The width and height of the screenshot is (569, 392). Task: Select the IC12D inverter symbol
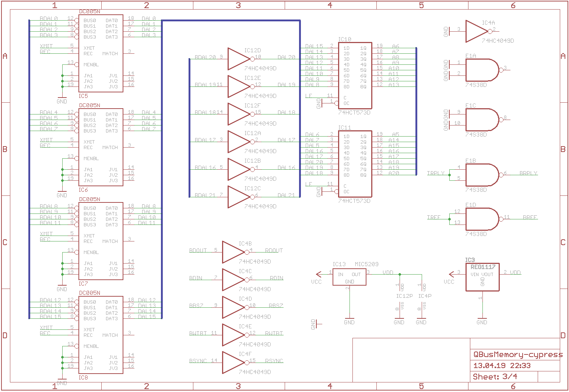click(x=241, y=59)
